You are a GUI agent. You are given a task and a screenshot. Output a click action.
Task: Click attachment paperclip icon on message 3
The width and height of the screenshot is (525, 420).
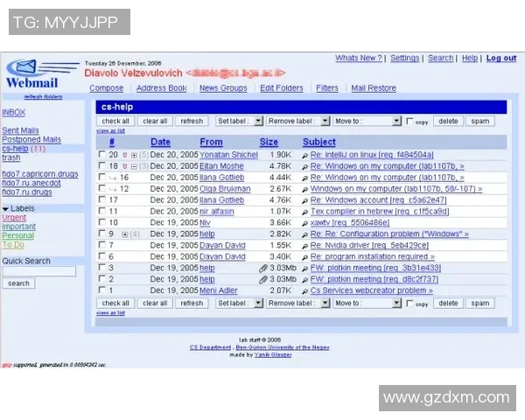(x=262, y=268)
